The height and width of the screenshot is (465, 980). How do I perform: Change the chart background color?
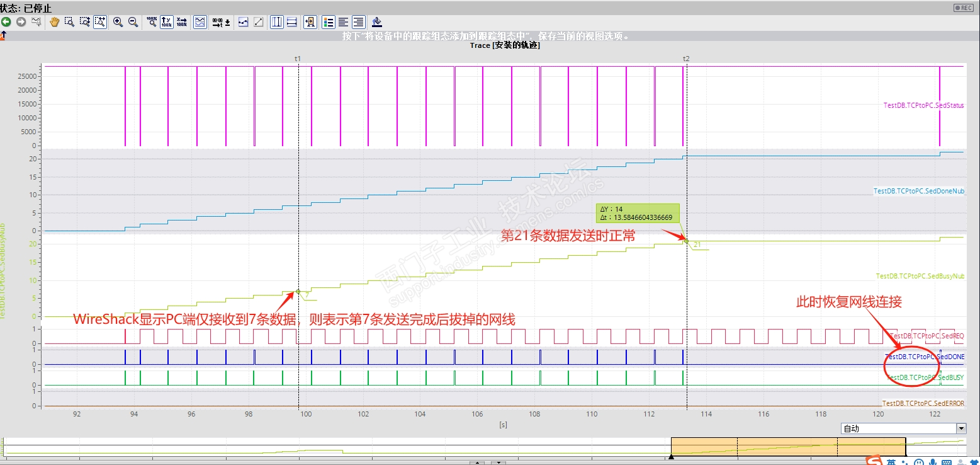point(376,22)
